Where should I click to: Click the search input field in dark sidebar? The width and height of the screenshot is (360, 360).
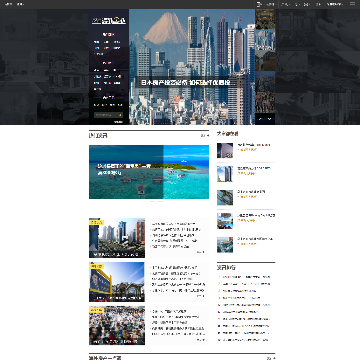coord(108,115)
